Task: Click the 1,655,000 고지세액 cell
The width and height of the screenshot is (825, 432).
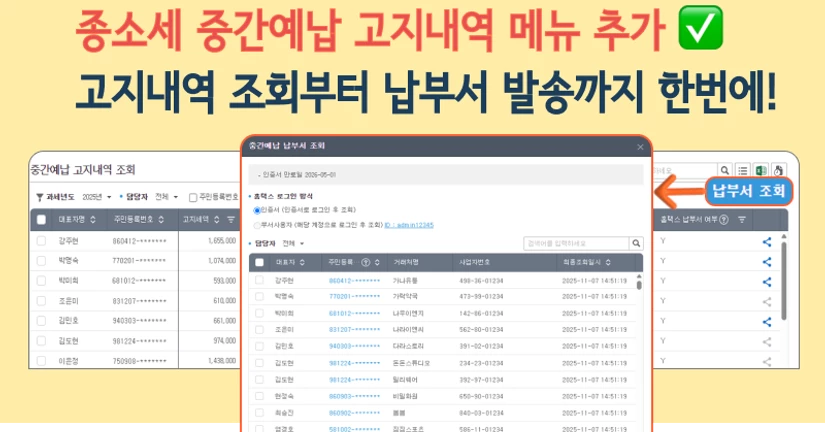Action: coord(222,240)
